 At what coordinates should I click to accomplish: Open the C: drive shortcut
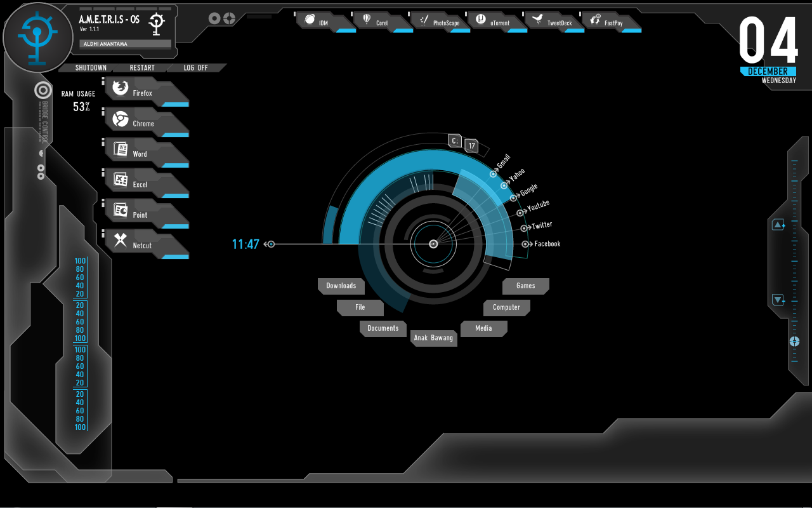pos(455,141)
